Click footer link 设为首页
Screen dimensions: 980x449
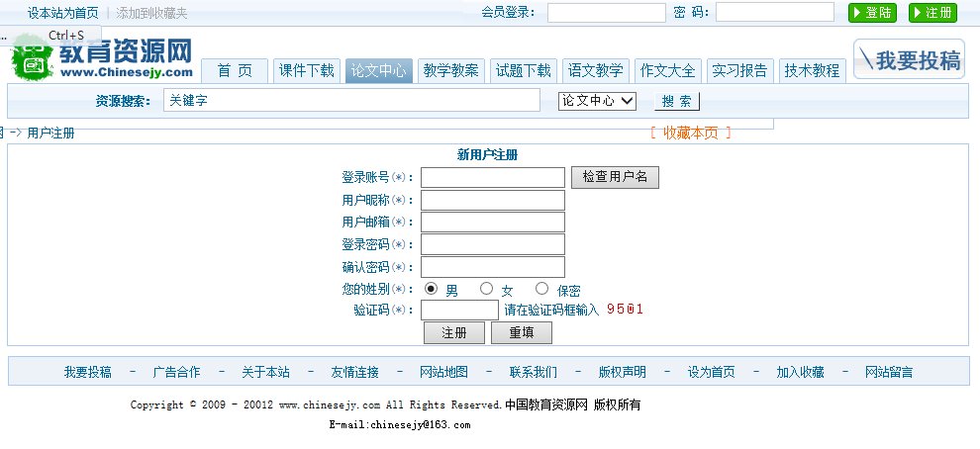click(712, 372)
